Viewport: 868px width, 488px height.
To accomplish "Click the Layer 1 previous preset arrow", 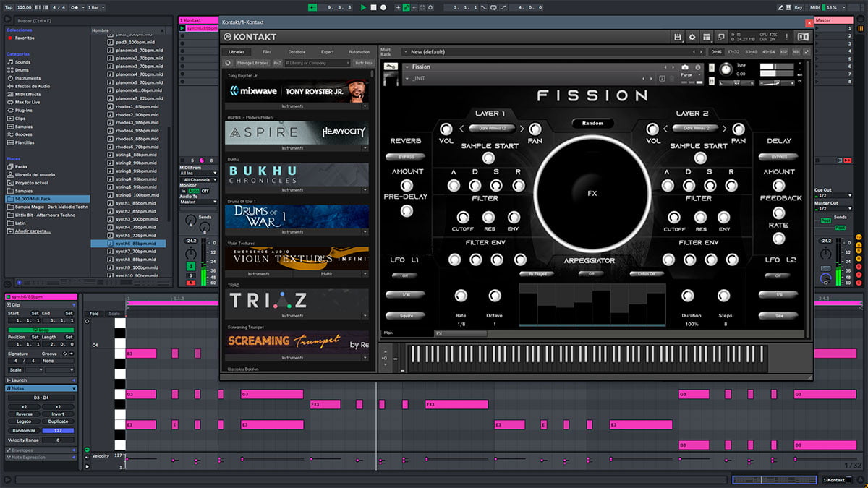I will point(461,129).
